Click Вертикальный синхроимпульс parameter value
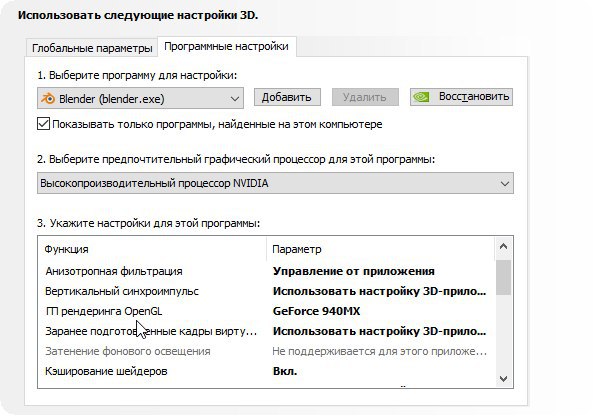 (x=379, y=291)
